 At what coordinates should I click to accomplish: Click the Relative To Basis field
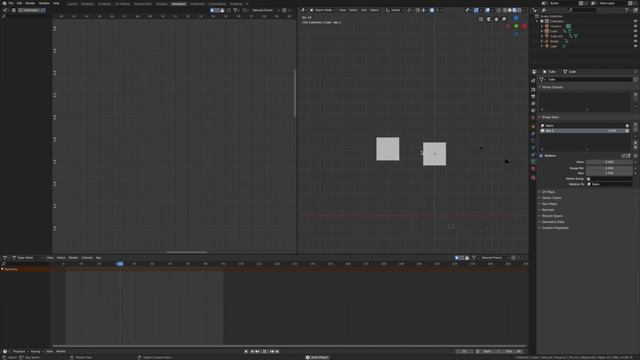(609, 184)
